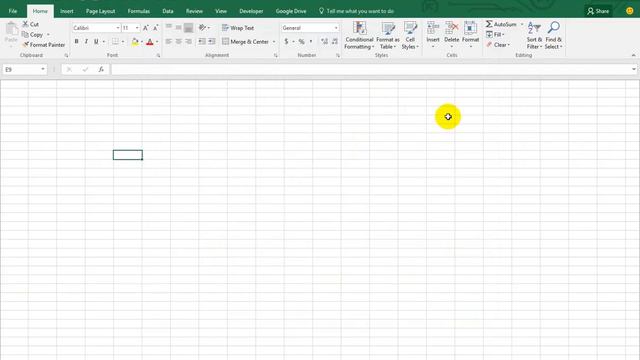Toggle Bold formatting
Viewport: 640px width, 360px height.
point(76,42)
